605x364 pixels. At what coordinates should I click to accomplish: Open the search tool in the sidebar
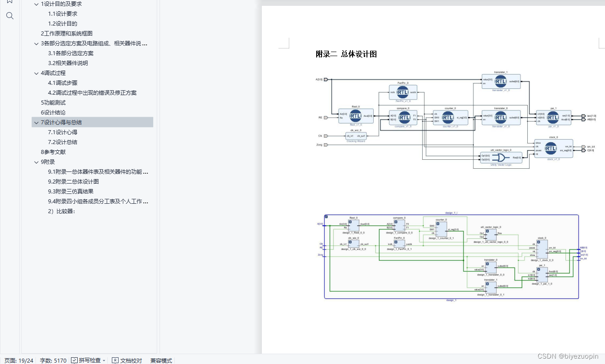pos(9,15)
